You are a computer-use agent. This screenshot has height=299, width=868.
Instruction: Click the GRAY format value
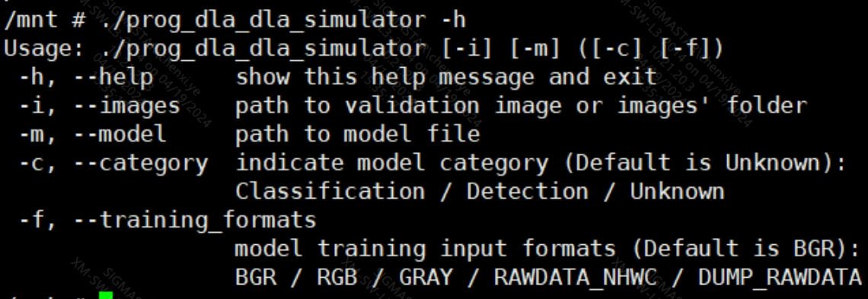tap(426, 278)
